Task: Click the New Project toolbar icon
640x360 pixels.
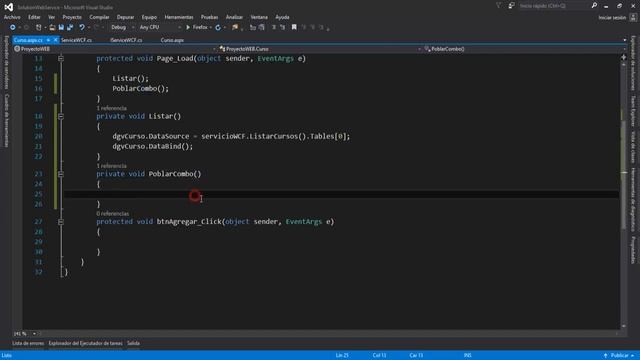Action: (39, 27)
